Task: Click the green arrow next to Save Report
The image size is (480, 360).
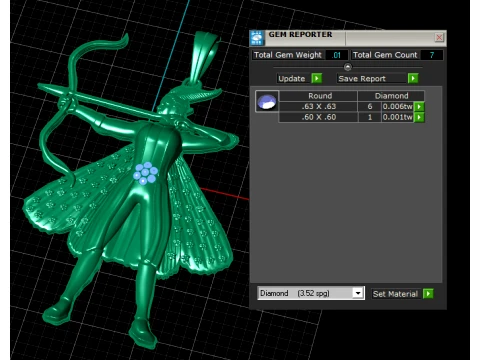Action: [x=413, y=78]
